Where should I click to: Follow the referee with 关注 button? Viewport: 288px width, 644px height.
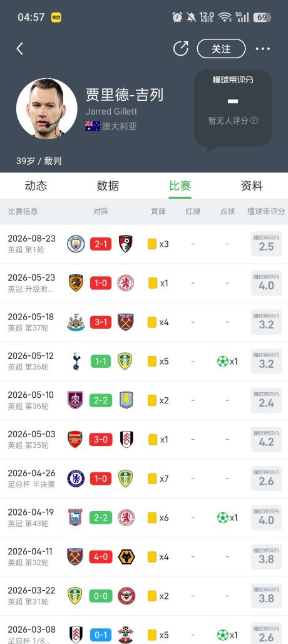click(221, 49)
